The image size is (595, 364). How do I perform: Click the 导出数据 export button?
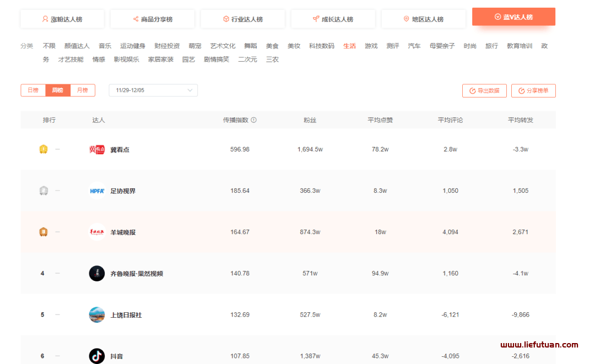[484, 91]
